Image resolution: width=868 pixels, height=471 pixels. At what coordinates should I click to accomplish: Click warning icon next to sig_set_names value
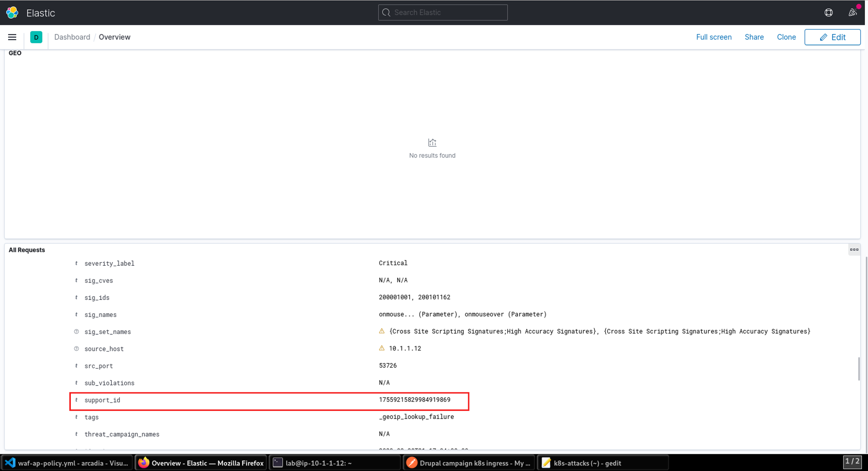[382, 331]
